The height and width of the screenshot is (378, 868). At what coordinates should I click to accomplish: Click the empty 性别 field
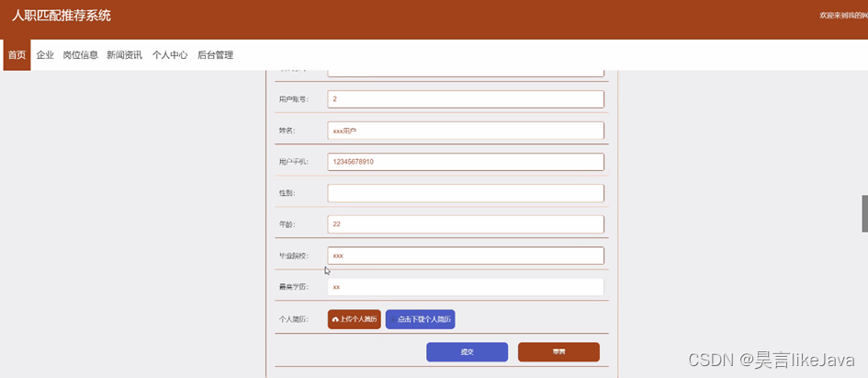[x=466, y=193]
